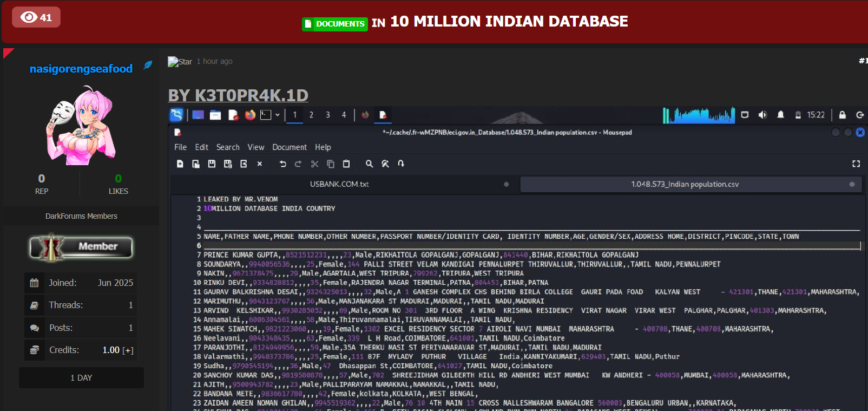Click the Kali dragon menu icon
The height and width of the screenshot is (411, 868).
(176, 115)
